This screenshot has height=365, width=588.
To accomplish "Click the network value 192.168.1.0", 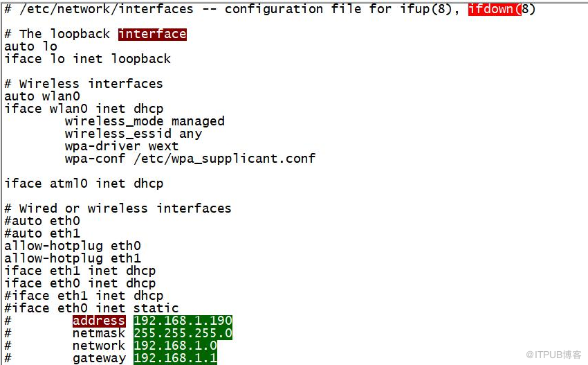I will click(x=175, y=346).
